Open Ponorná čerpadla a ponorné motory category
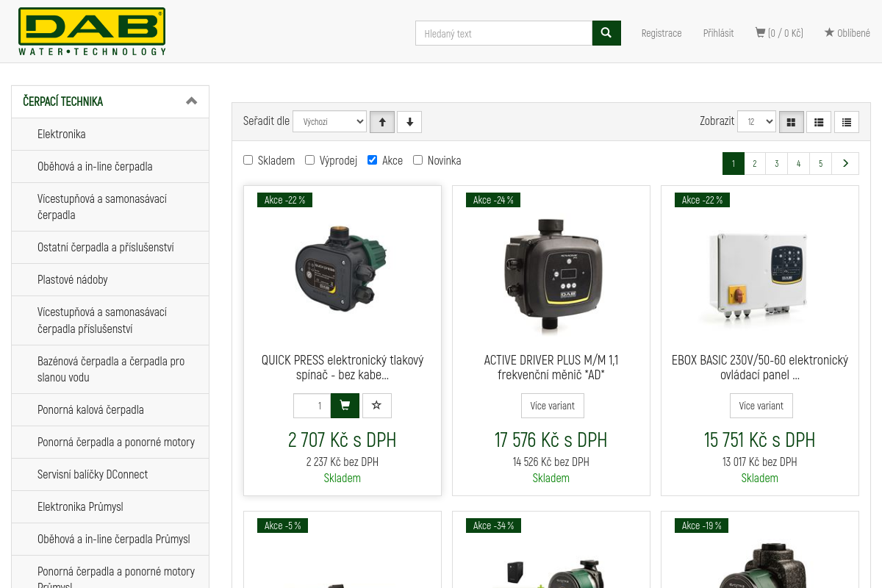The height and width of the screenshot is (588, 882). click(110, 442)
